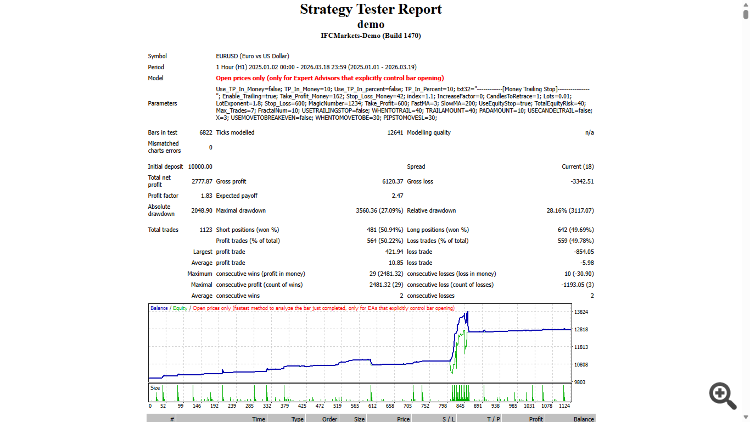
Task: Click the 'Bars in test' label
Action: pyautogui.click(x=162, y=133)
